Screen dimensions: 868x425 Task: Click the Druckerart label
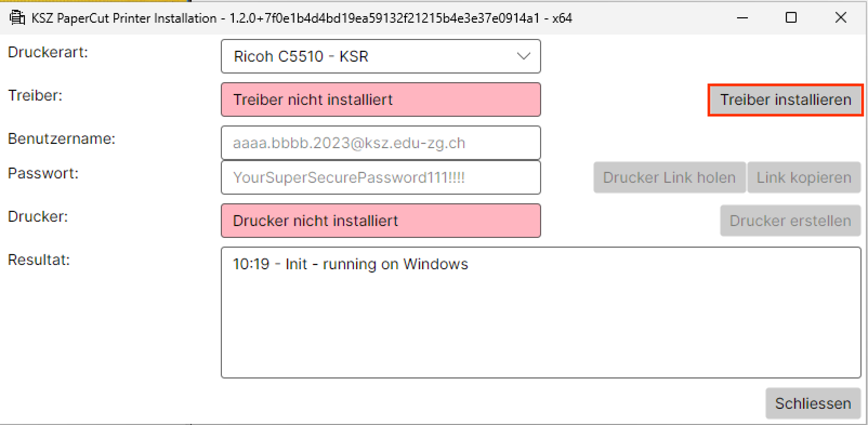48,52
